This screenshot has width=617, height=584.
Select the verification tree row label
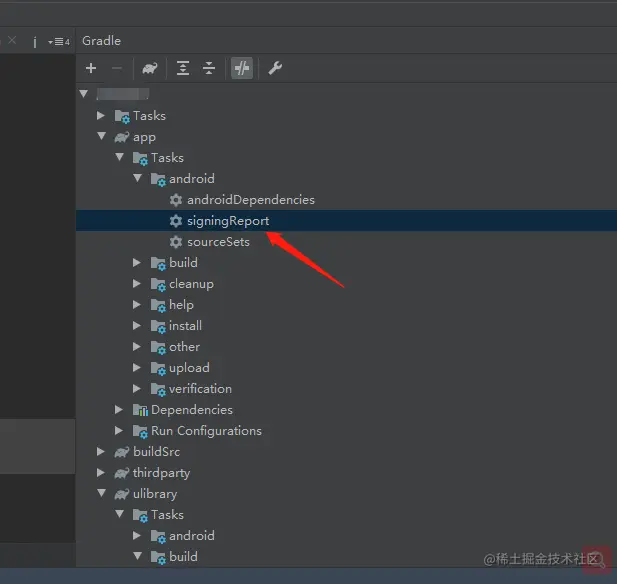coord(200,389)
